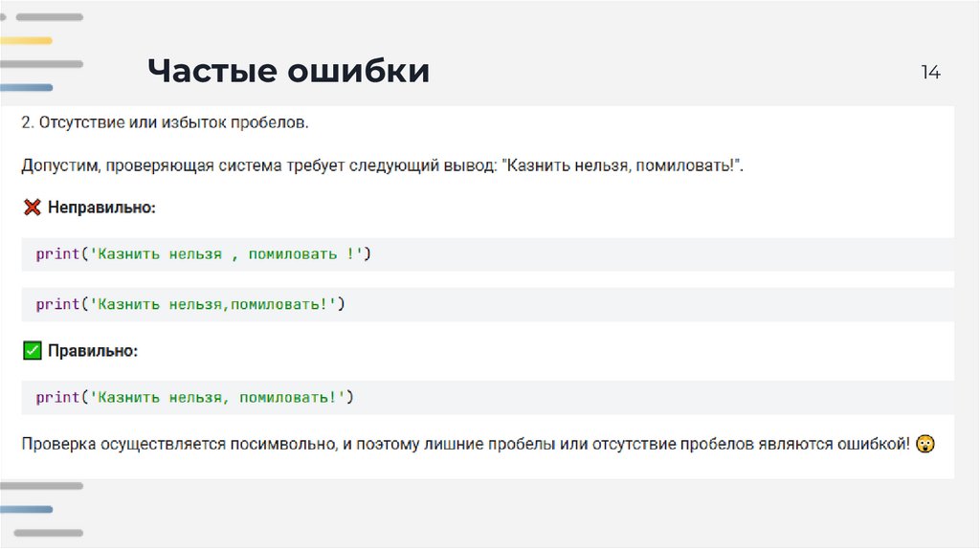The image size is (980, 549).
Task: Click the sentence starting "Допустим, проверяющая система"
Action: click(x=382, y=165)
